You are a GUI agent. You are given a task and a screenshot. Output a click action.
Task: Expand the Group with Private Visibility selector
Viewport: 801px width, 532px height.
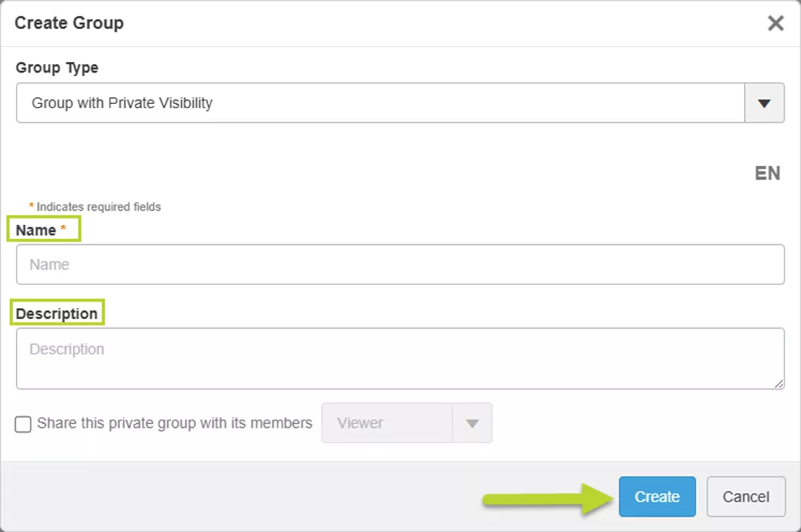click(764, 103)
